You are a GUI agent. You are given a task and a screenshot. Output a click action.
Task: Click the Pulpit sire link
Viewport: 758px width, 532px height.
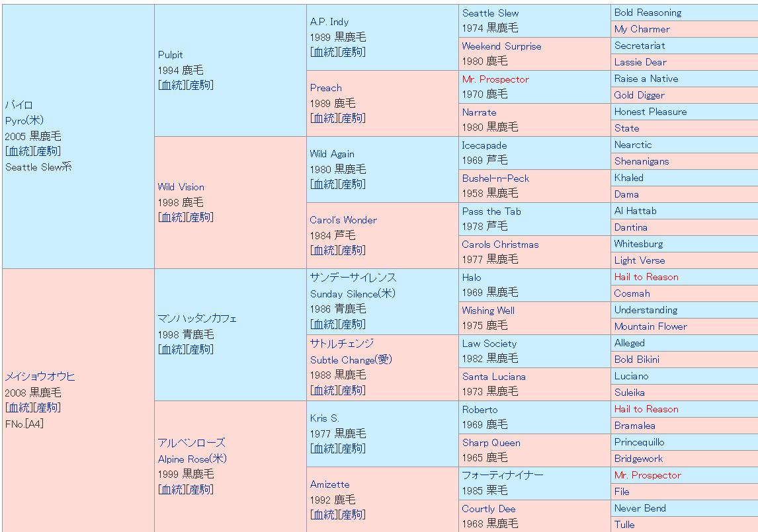pyautogui.click(x=170, y=55)
